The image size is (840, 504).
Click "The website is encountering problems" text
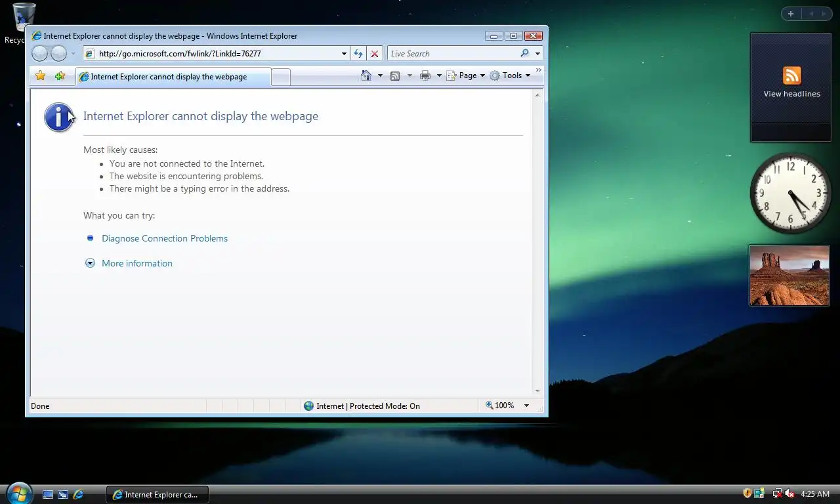(x=186, y=176)
